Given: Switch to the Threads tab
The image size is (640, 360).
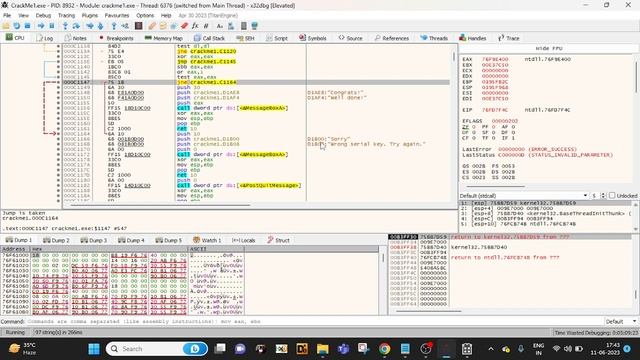Looking at the screenshot, I should pos(434,38).
